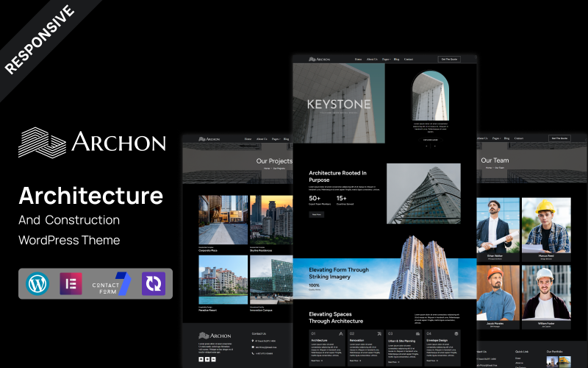588x368 pixels.
Task: Click the icon on the Envelope Design card
Action: [x=456, y=333]
